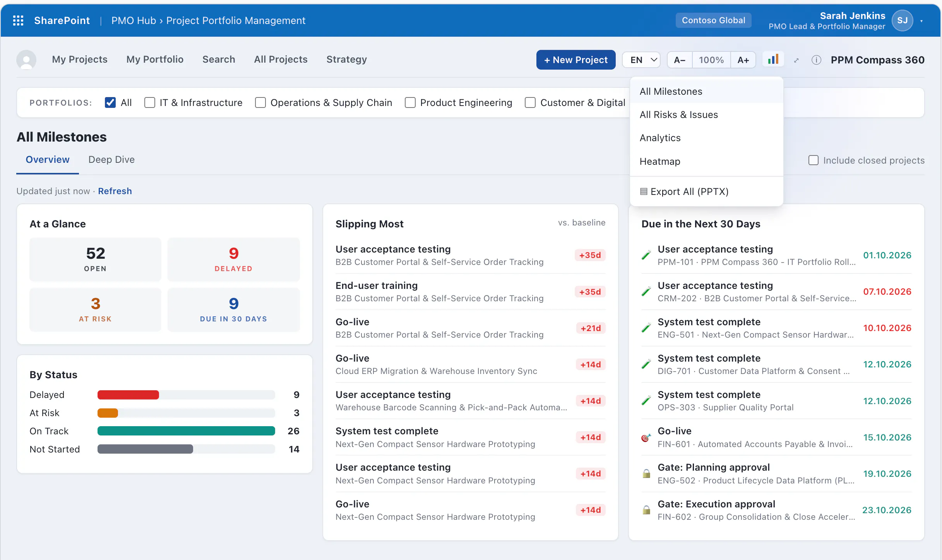This screenshot has height=560, width=942.
Task: Click the + New Project button
Action: (576, 60)
